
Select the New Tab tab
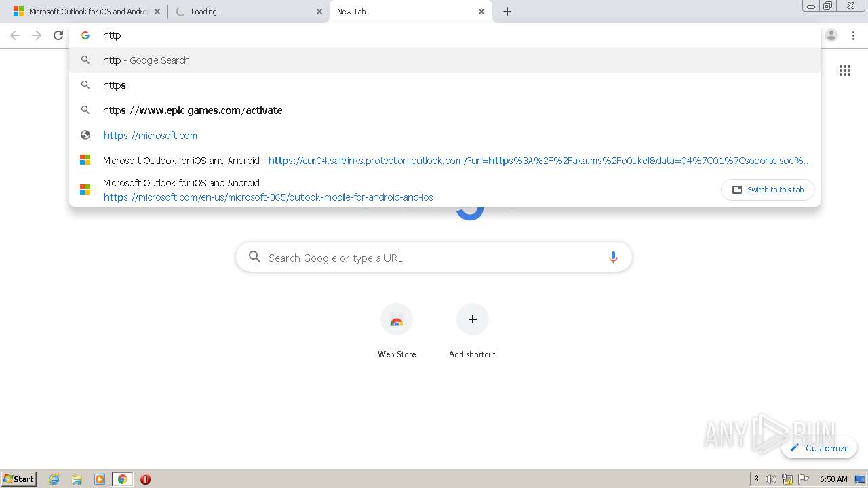(x=410, y=12)
